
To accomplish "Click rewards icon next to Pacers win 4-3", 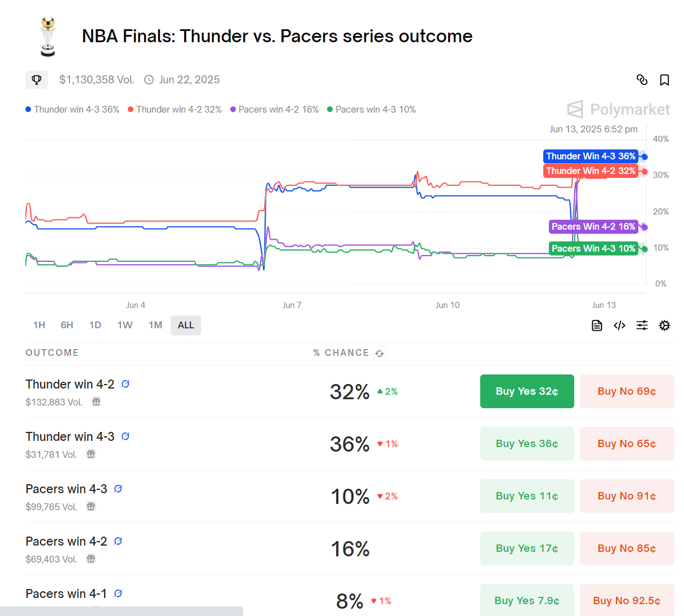I will pyautogui.click(x=118, y=489).
